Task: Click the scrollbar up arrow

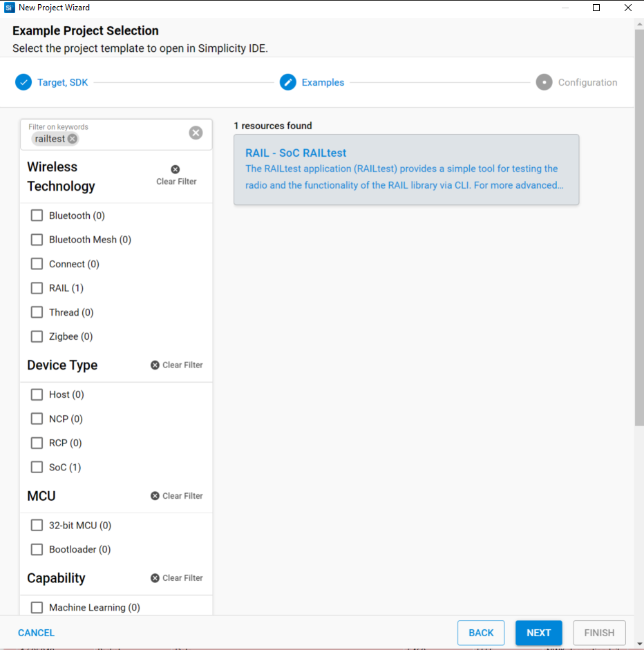Action: [x=639, y=23]
